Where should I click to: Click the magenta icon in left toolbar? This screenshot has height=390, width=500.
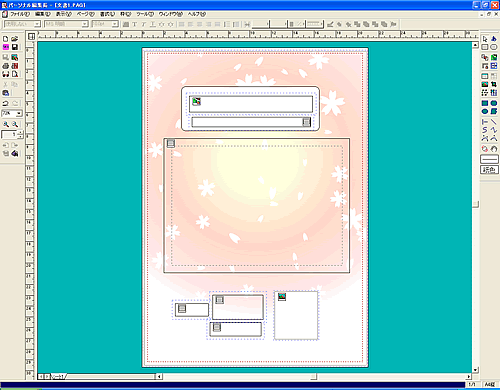(x=6, y=47)
